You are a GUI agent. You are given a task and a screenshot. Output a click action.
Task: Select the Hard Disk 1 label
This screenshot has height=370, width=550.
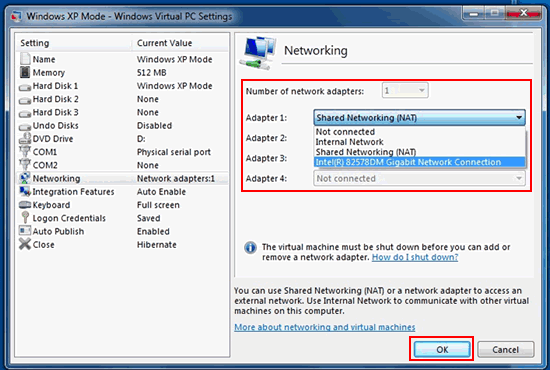coord(55,86)
